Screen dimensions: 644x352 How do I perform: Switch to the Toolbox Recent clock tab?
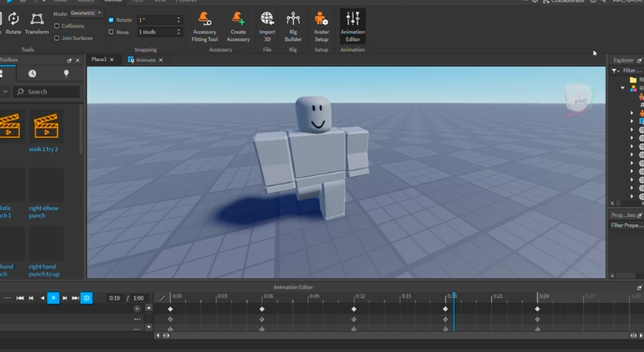click(32, 73)
